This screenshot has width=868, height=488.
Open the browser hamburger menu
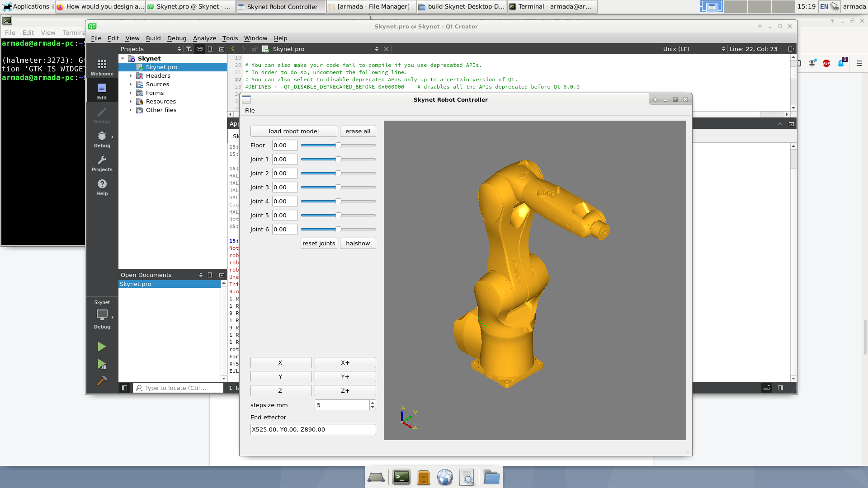[859, 63]
